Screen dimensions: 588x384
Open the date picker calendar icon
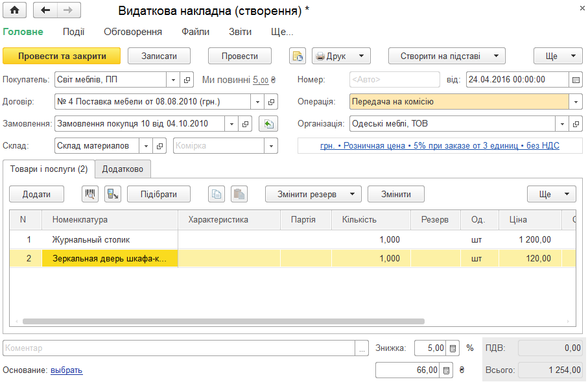(576, 80)
